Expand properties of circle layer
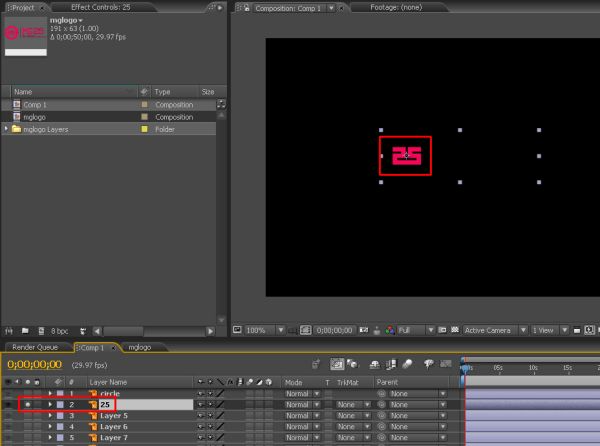Image resolution: width=600 pixels, height=446 pixels. pyautogui.click(x=50, y=394)
